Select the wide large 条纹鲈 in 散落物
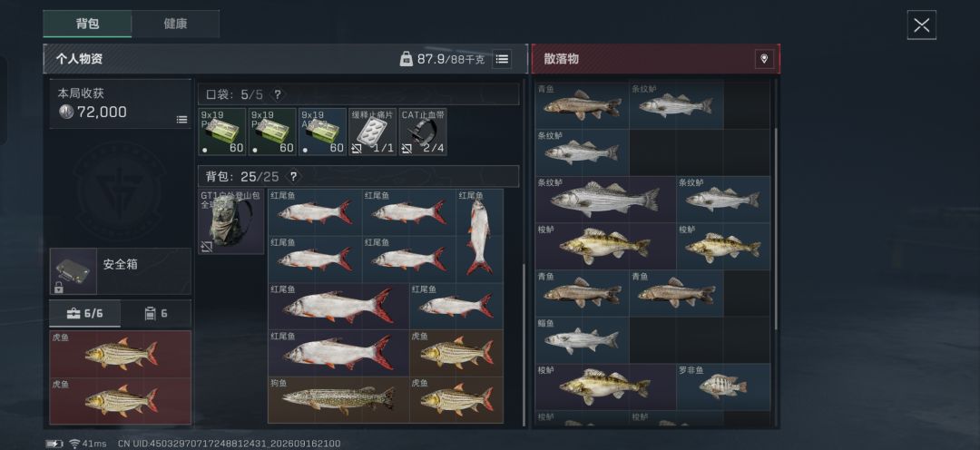Image resolution: width=980 pixels, height=450 pixels. [x=605, y=200]
